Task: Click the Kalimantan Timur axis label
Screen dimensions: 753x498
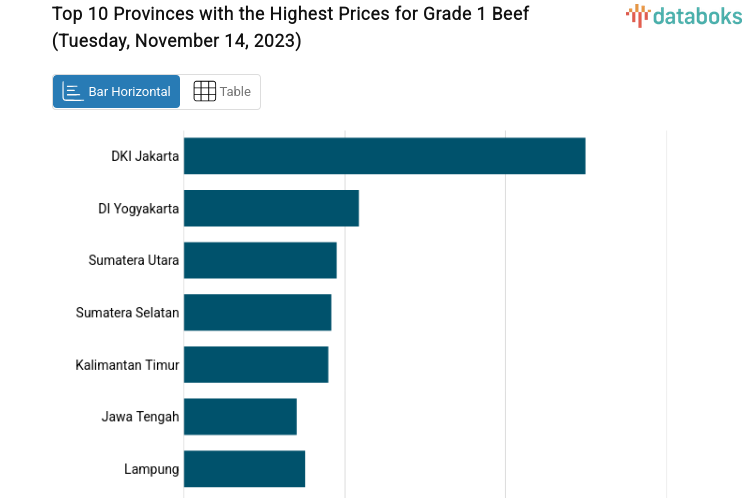Action: pyautogui.click(x=127, y=364)
